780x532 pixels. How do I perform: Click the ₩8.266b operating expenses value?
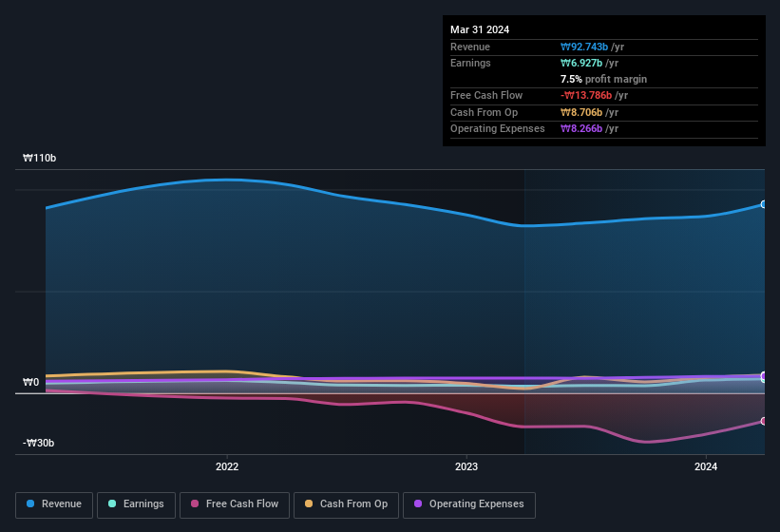point(581,129)
